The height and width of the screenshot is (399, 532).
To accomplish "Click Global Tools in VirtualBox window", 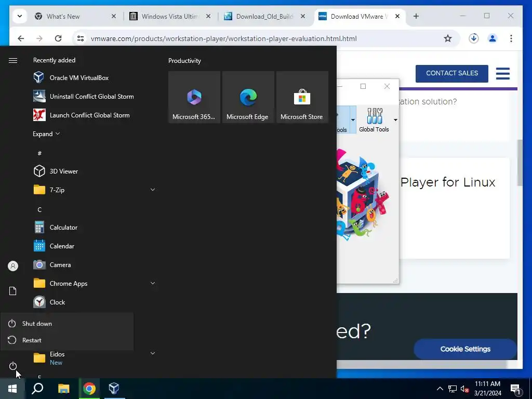I will click(374, 120).
